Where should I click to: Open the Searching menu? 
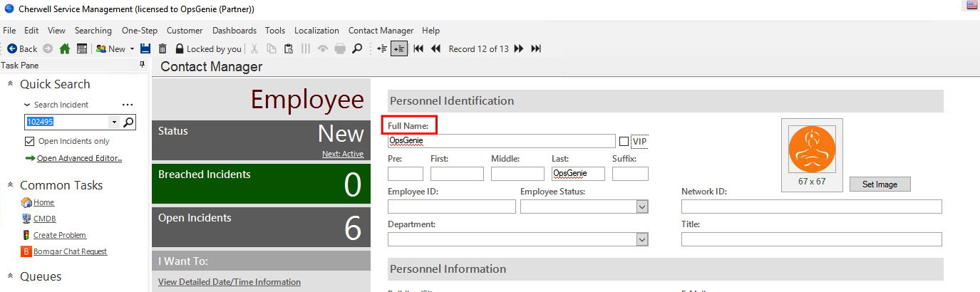(93, 31)
